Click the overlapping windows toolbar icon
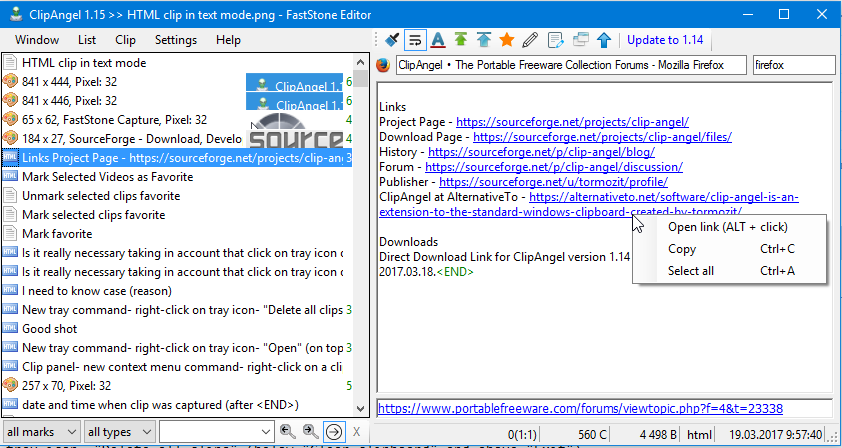Screen dimensions: 842x448 click(x=580, y=40)
